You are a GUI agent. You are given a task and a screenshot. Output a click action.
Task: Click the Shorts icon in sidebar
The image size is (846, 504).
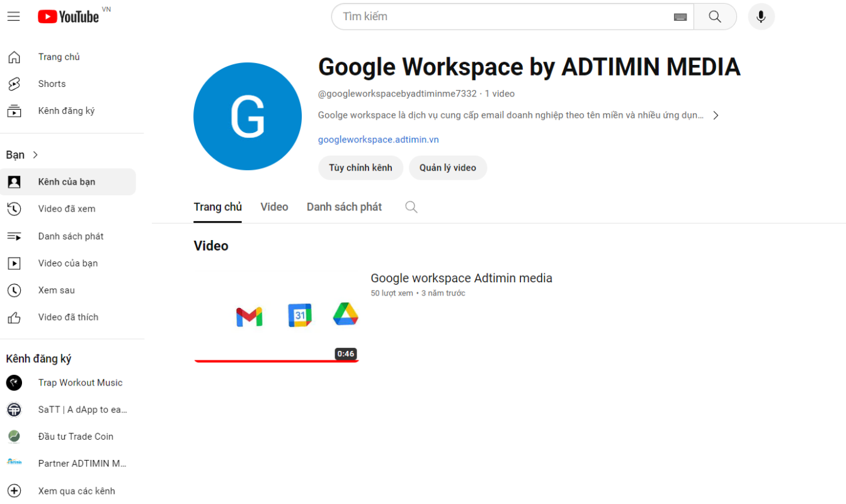14,84
